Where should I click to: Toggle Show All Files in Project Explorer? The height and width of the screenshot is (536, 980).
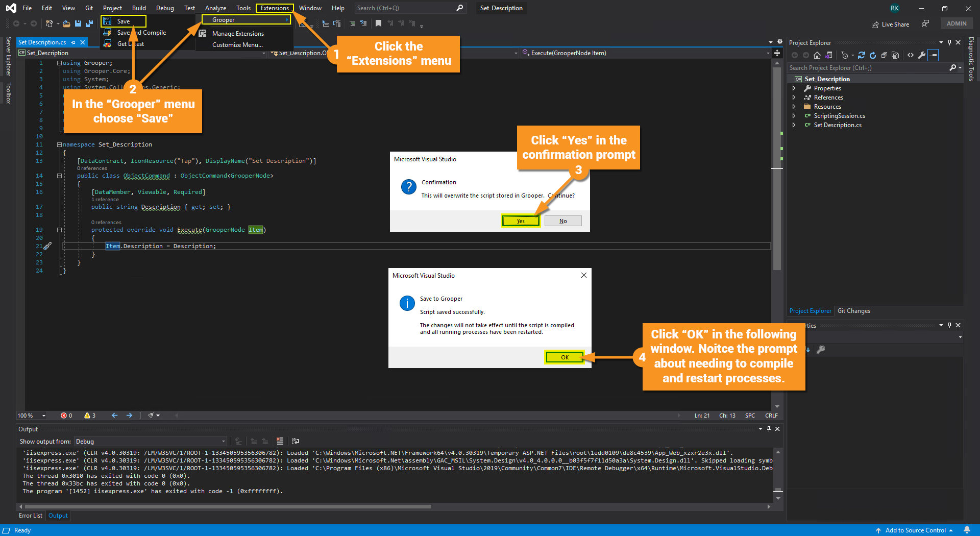895,55
